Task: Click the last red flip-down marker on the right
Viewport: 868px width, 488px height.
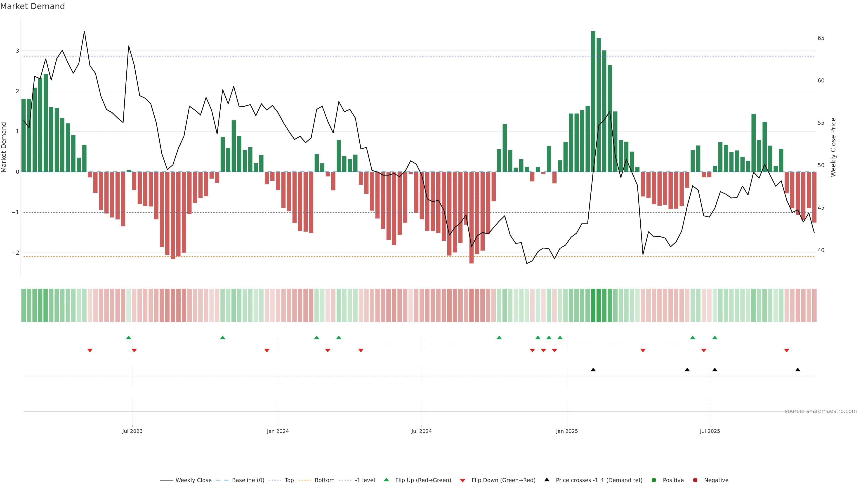Action: [x=786, y=351]
